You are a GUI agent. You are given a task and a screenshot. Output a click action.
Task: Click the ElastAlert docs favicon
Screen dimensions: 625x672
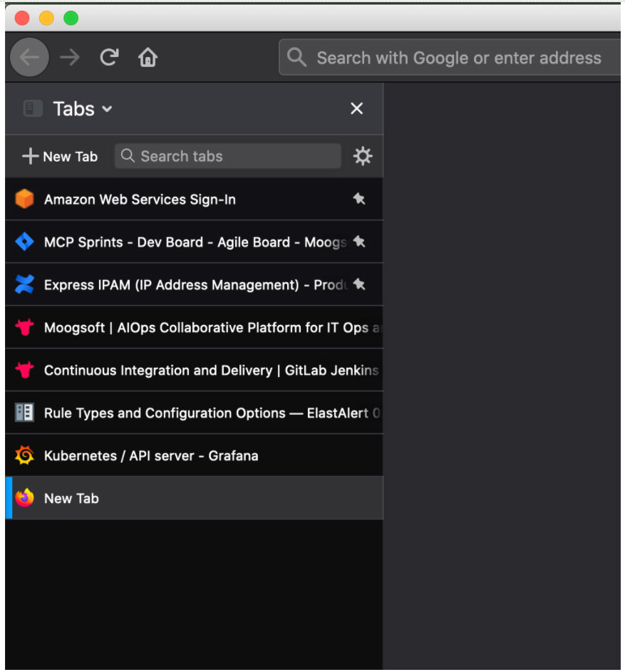[x=24, y=413]
